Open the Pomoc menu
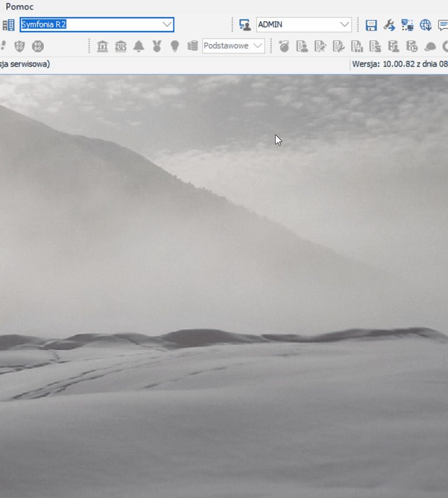This screenshot has height=498, width=448. tap(19, 6)
